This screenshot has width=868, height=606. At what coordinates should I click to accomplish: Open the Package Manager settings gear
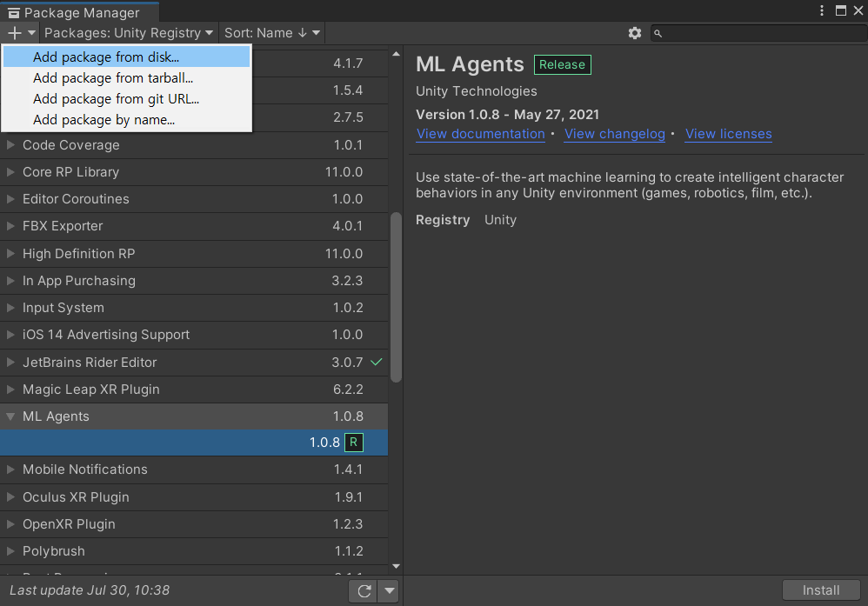coord(634,33)
